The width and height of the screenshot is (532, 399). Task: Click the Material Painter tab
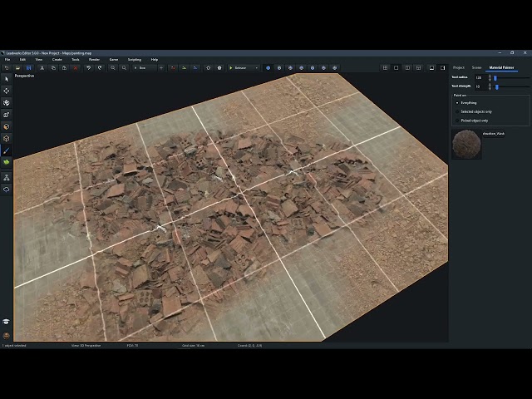click(501, 67)
